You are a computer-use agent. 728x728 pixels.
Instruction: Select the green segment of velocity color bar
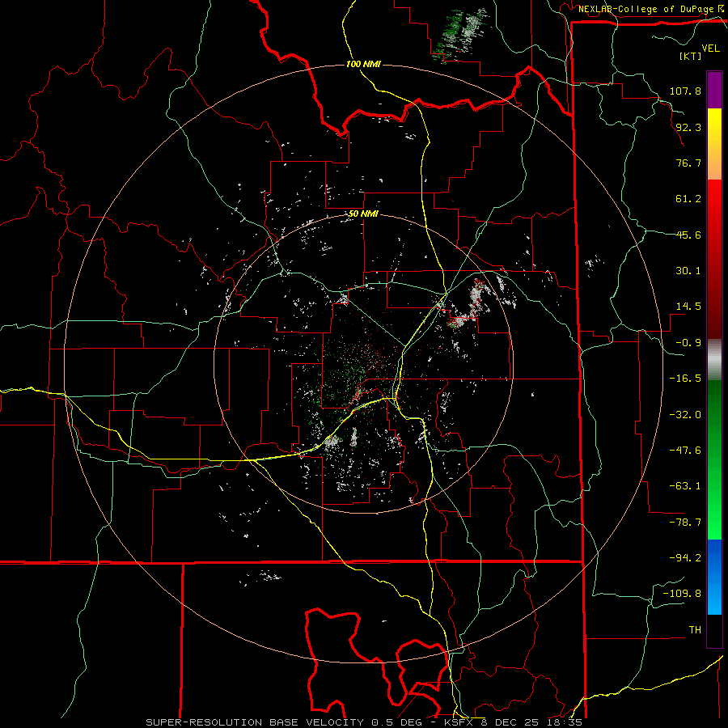[714, 459]
